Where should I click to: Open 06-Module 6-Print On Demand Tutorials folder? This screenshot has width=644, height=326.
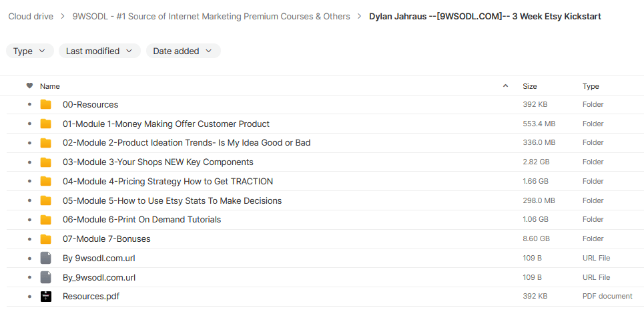[x=141, y=220]
